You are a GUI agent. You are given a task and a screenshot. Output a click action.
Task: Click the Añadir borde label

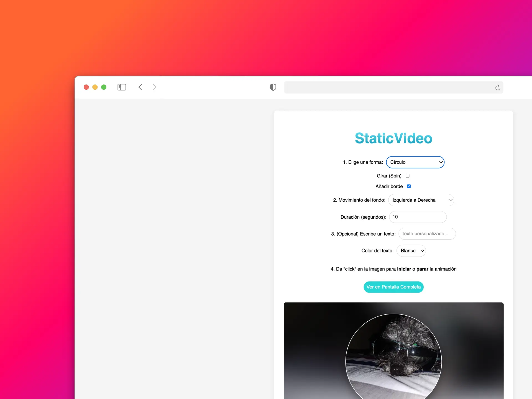(x=389, y=186)
